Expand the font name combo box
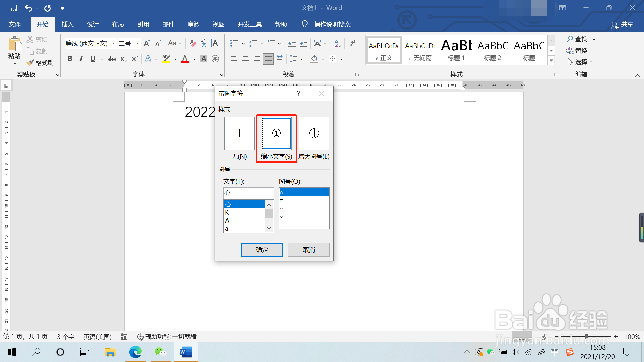 (113, 43)
